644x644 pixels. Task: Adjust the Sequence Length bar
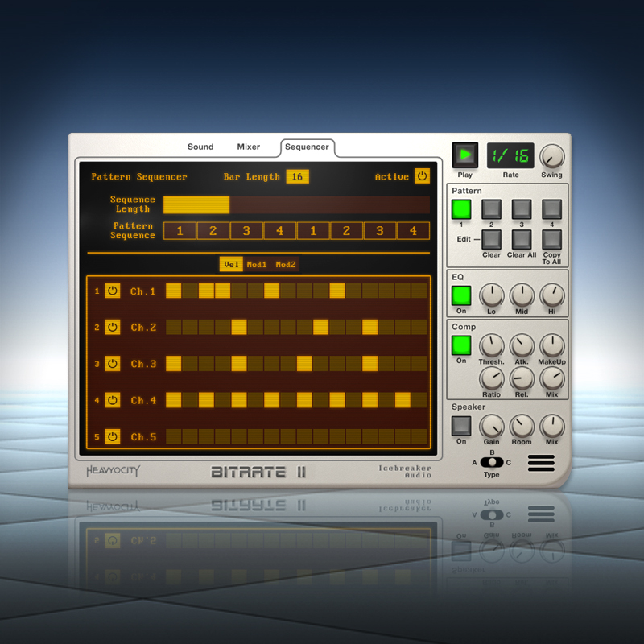tap(296, 204)
